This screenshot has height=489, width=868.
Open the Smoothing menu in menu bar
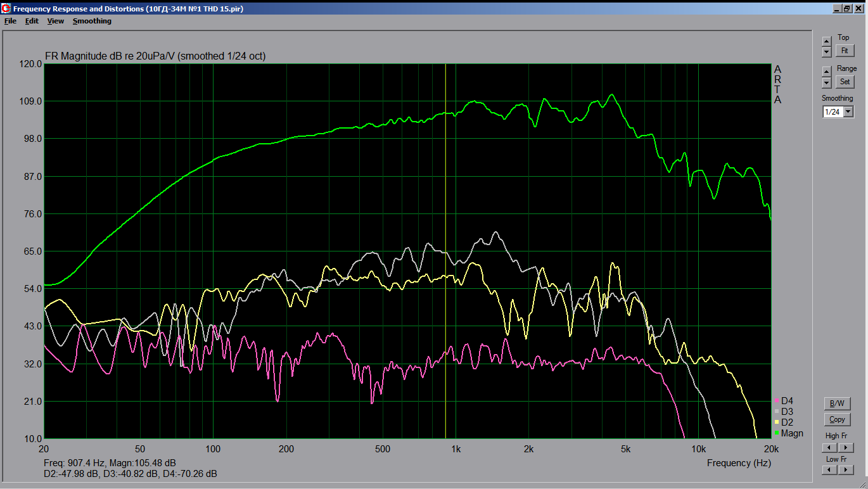92,21
